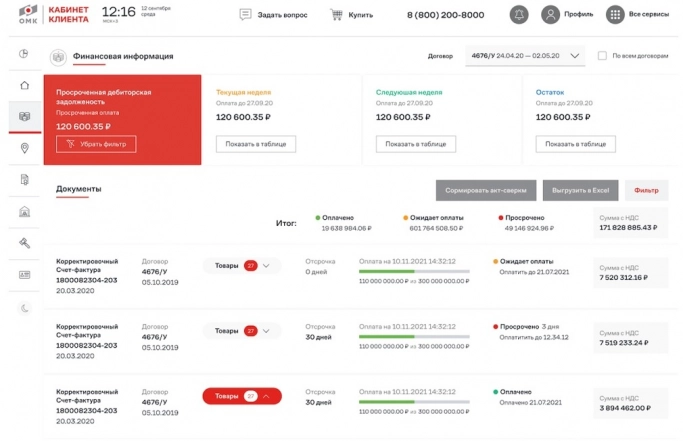
Task: Click 'Оплачено 21.07.2021' status text
Action: coord(530,403)
